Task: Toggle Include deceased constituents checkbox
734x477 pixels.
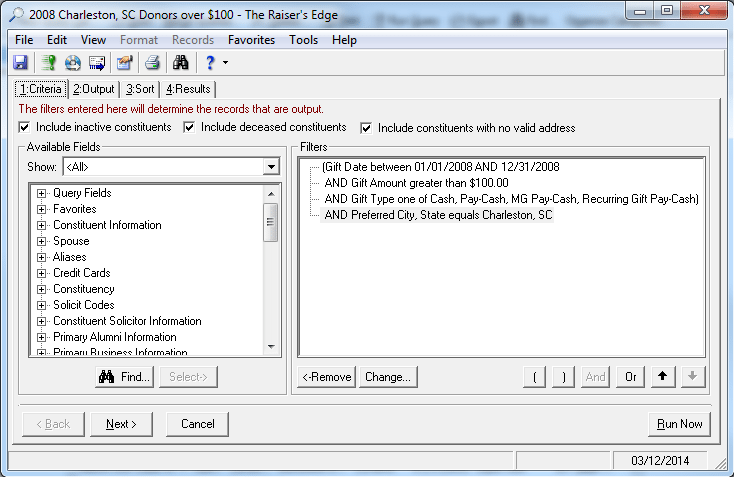Action: (189, 127)
